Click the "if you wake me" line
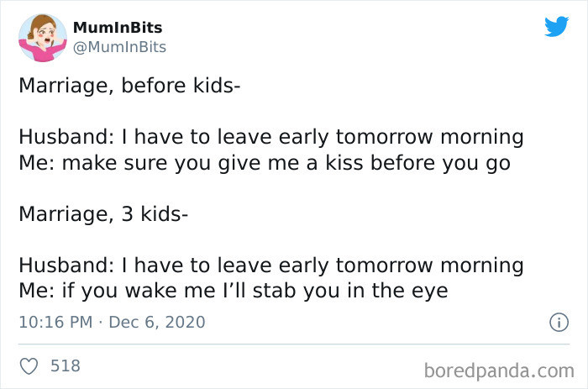The image size is (588, 389). coord(235,292)
